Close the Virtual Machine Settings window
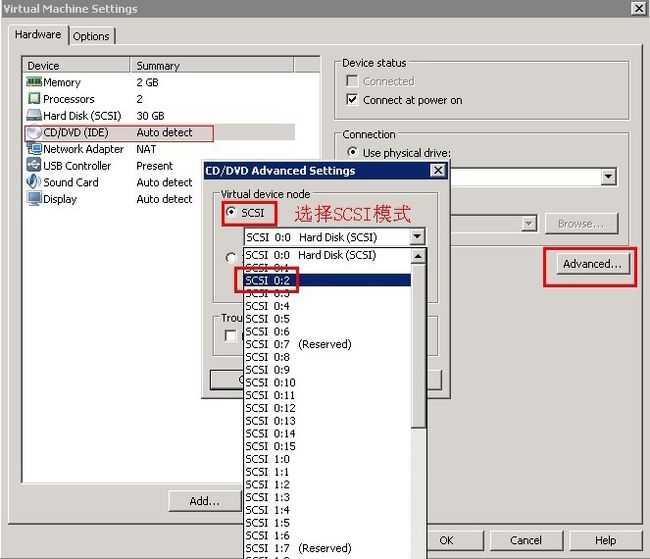 click(x=639, y=8)
